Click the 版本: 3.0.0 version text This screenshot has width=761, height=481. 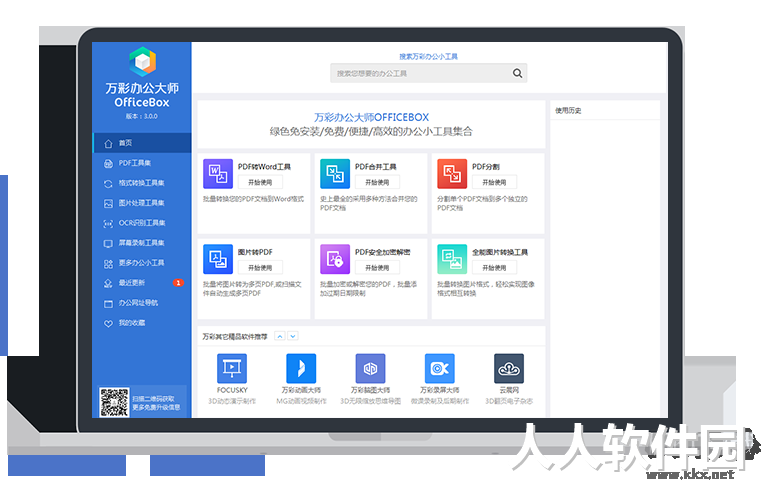point(142,116)
